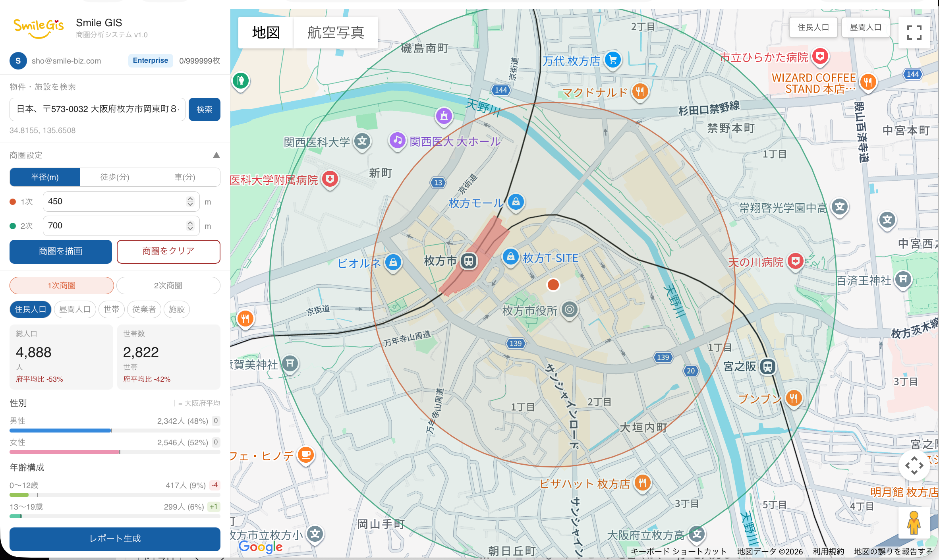Select the 常翔啓光学園中高 school pin
The width and height of the screenshot is (939, 560).
pos(840,207)
